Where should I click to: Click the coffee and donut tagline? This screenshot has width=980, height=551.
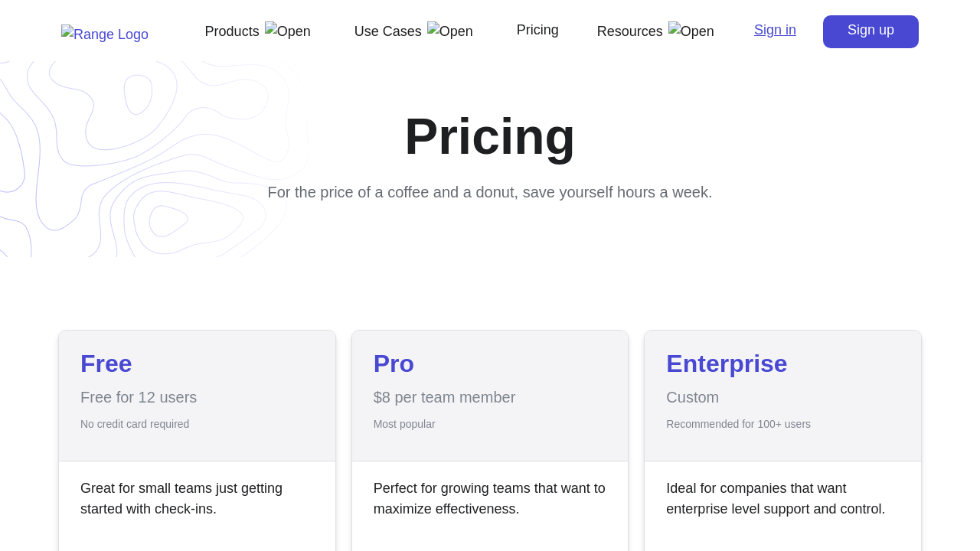coord(490,192)
